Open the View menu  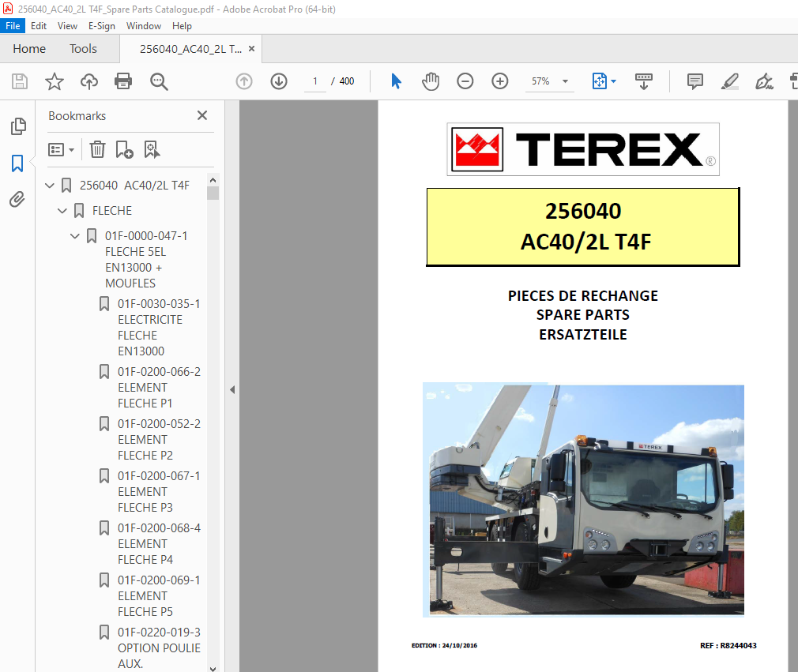tap(67, 26)
